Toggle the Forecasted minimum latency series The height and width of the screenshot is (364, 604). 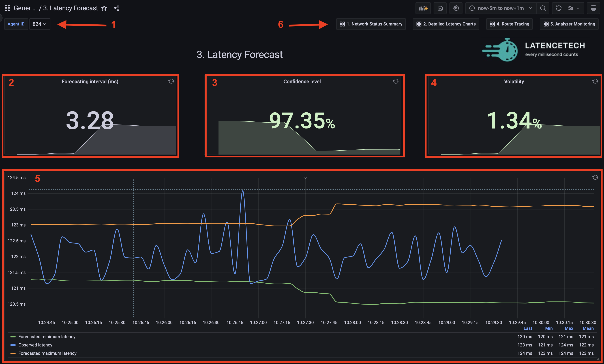point(47,336)
